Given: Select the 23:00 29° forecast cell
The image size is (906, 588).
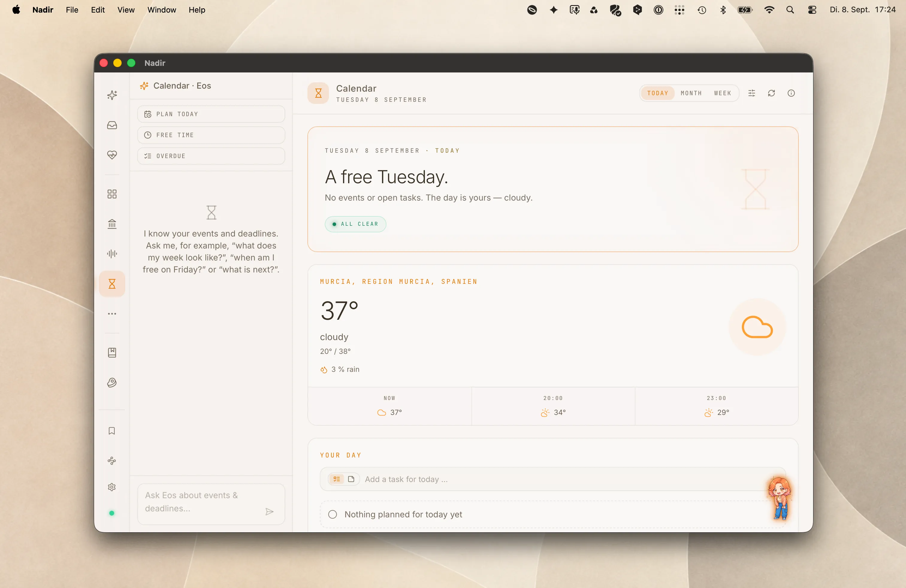Looking at the screenshot, I should tap(716, 406).
